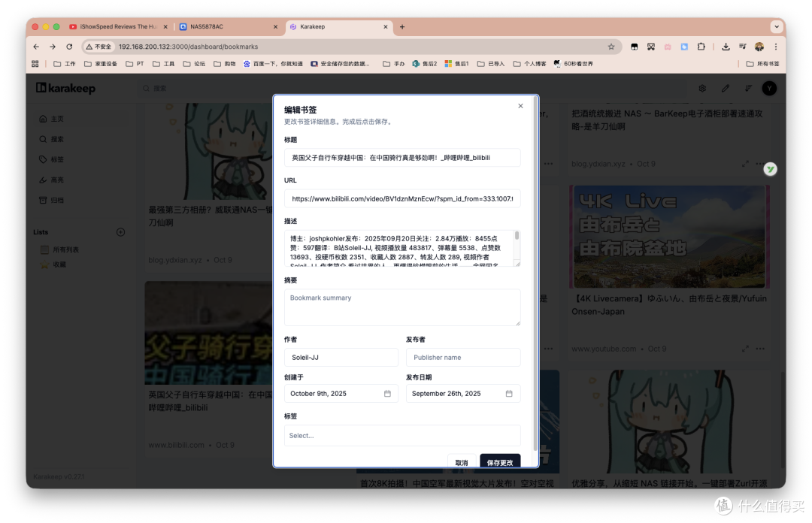812x523 pixels.
Task: Open the apps grid icon in bookmarks bar
Action: (x=35, y=64)
